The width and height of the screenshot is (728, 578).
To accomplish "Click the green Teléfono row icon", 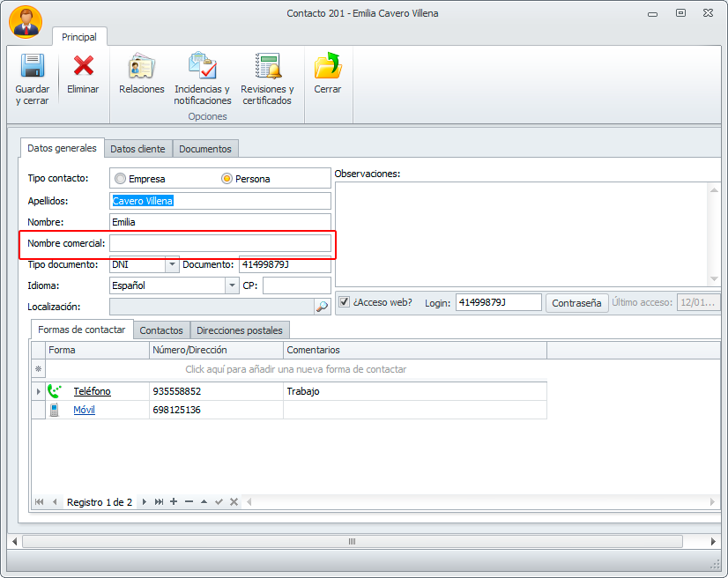I will [x=56, y=391].
